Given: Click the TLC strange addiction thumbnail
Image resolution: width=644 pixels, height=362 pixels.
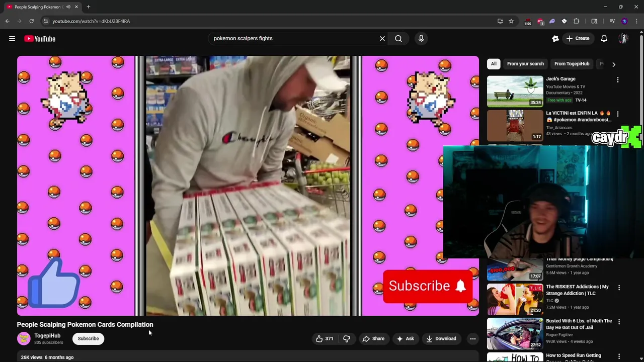Looking at the screenshot, I should 515,299.
